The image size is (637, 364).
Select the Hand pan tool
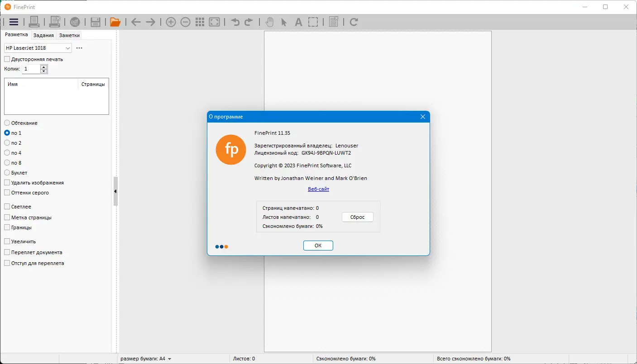click(270, 22)
